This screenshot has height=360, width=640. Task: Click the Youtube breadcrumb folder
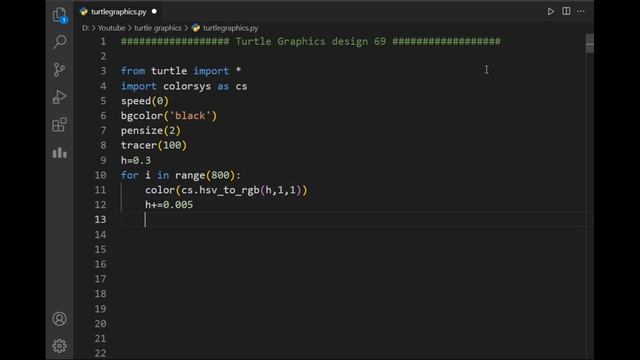111,28
